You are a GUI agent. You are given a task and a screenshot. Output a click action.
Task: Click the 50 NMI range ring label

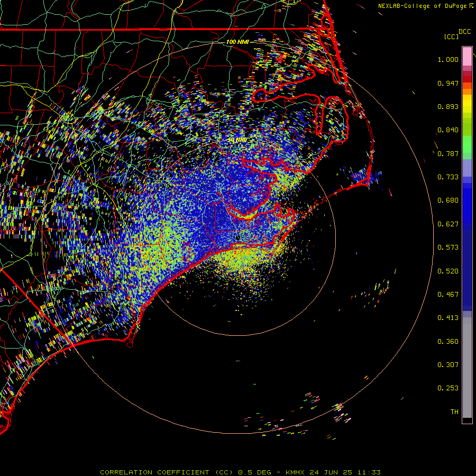coord(237,140)
